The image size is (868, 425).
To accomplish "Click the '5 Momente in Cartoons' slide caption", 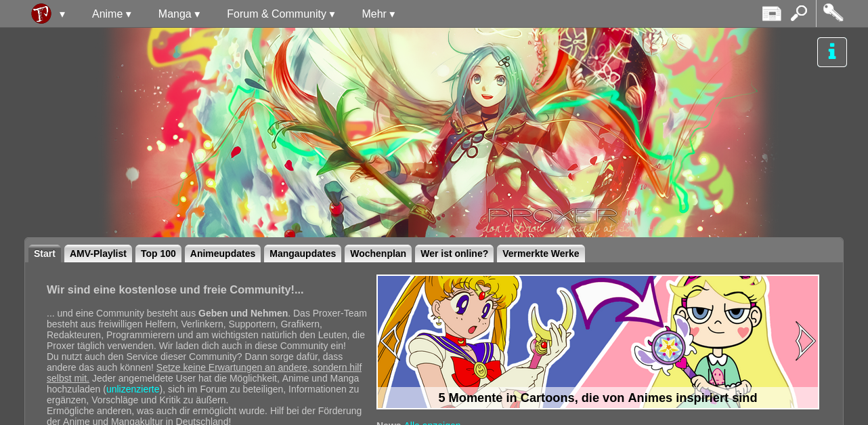I will tap(598, 398).
